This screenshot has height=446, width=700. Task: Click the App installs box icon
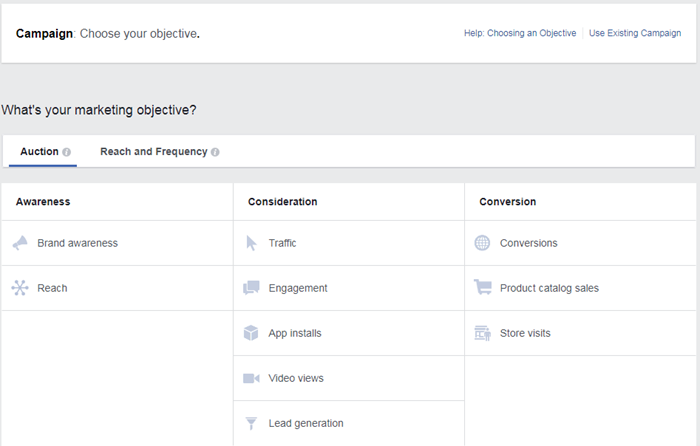coord(252,333)
